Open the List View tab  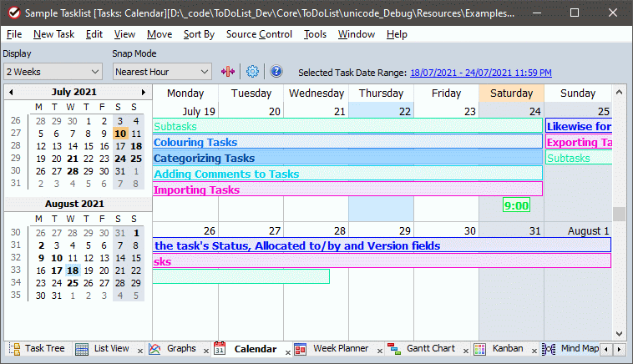(104, 348)
